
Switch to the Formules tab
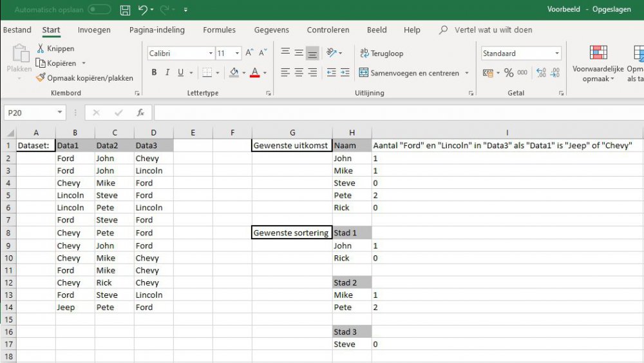click(219, 30)
